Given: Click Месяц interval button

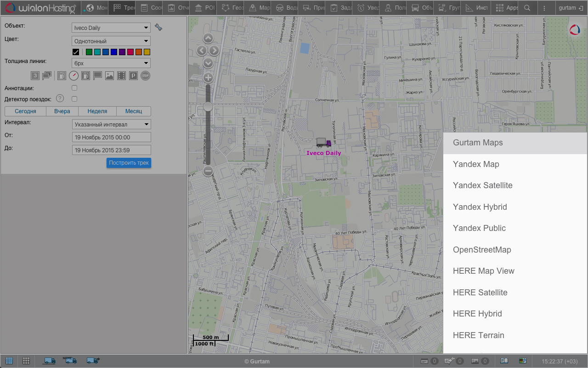Looking at the screenshot, I should pos(134,111).
